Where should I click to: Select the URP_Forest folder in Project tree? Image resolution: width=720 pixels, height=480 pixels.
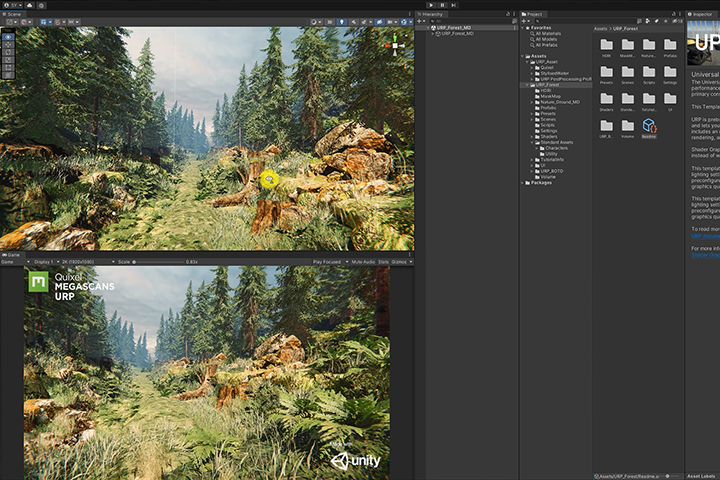click(547, 85)
